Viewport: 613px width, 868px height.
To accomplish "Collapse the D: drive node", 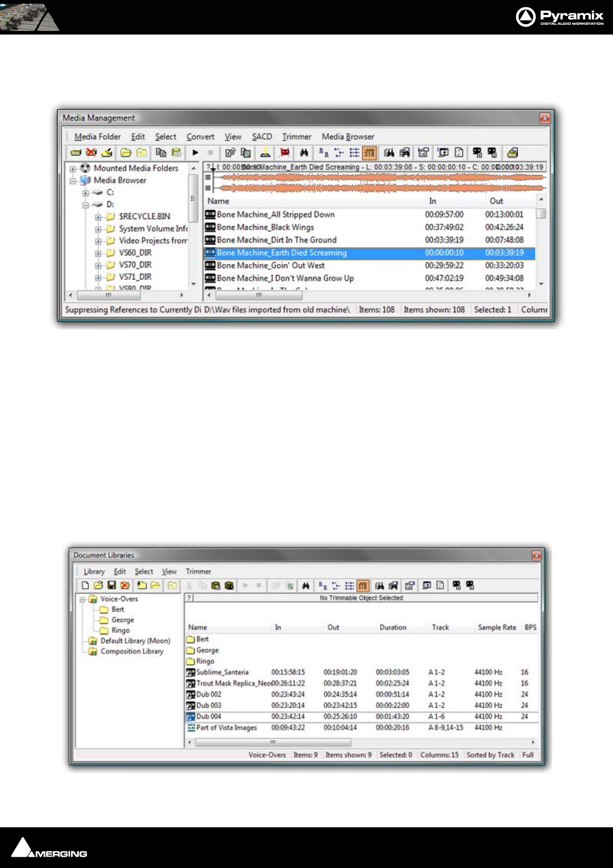I will [x=86, y=205].
